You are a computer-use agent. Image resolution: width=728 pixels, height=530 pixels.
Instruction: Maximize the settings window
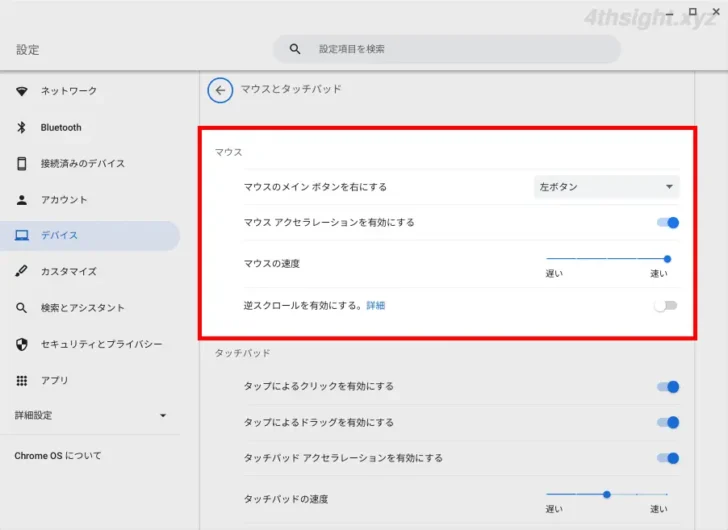(693, 12)
